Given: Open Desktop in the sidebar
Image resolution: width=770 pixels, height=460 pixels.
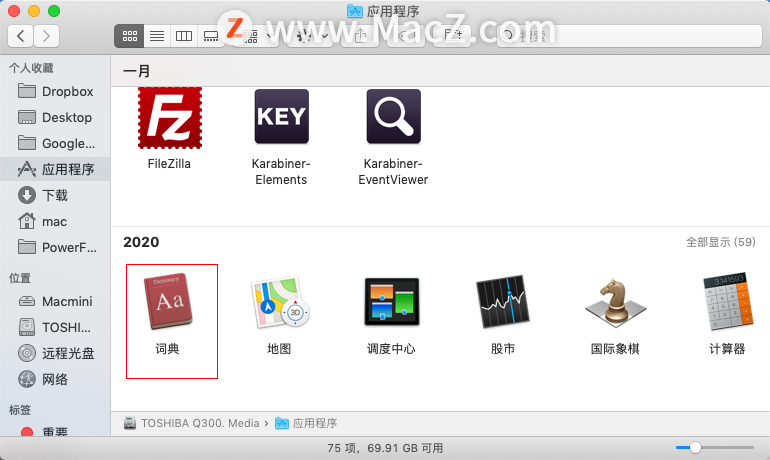Looking at the screenshot, I should coord(55,117).
